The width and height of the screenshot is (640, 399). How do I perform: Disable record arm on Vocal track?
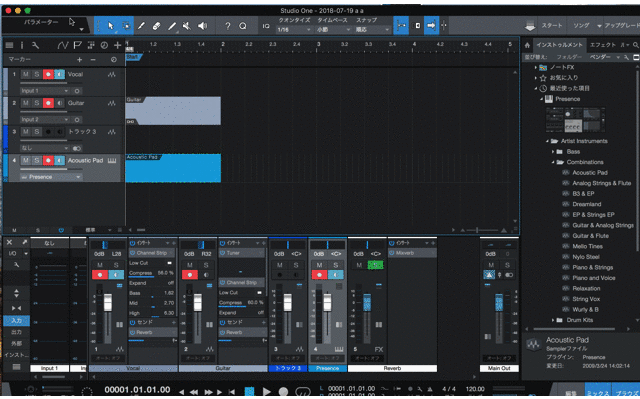tap(48, 74)
